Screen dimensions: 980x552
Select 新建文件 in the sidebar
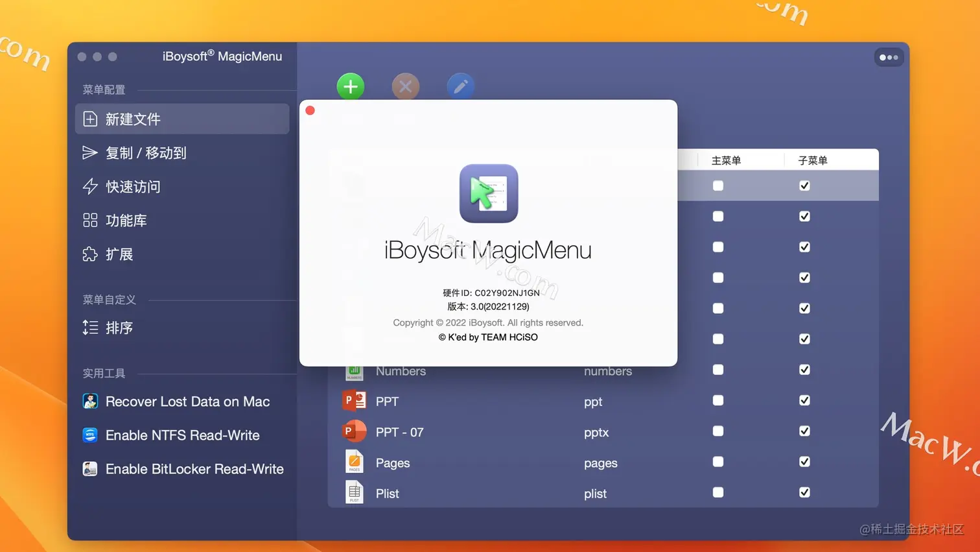182,119
